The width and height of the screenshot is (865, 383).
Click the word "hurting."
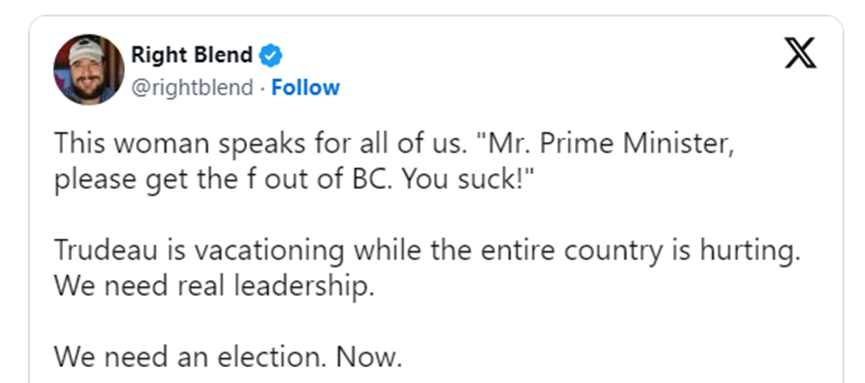751,252
